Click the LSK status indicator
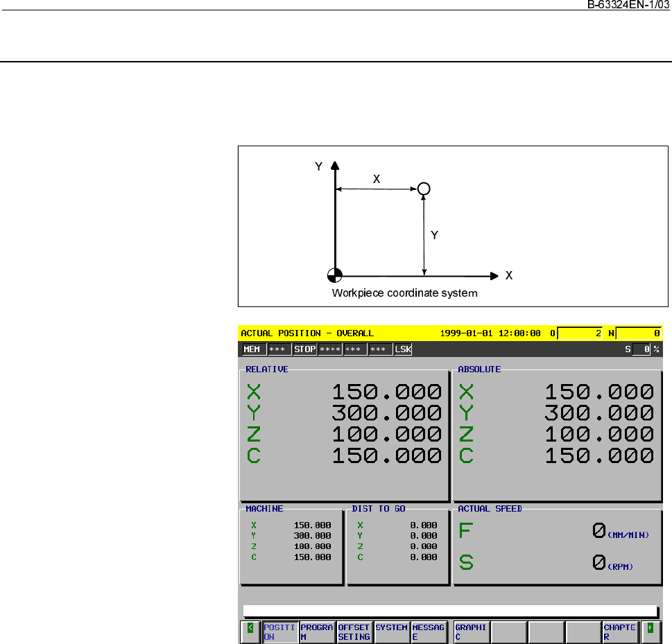Viewport: 672px width, 644px height. pos(403,349)
